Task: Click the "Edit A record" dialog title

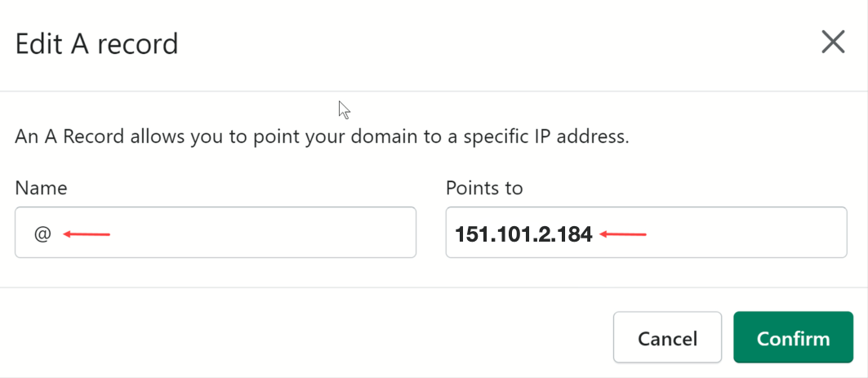Action: 96,43
